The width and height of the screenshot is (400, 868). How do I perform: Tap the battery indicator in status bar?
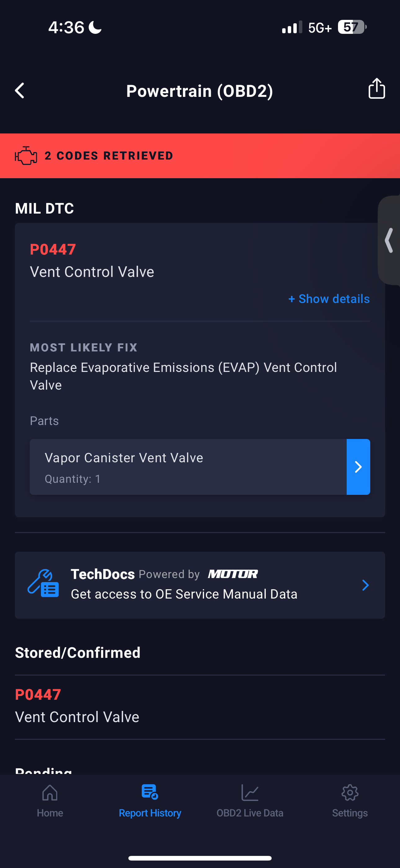coord(352,27)
